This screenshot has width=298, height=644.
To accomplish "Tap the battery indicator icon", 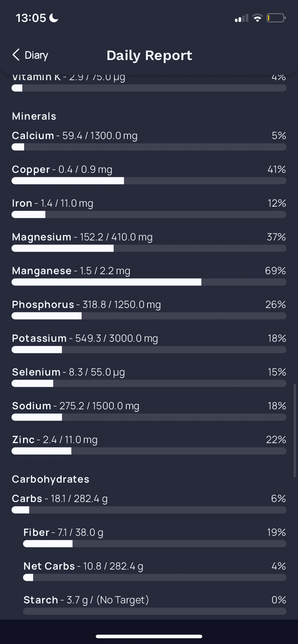I will 276,18.
